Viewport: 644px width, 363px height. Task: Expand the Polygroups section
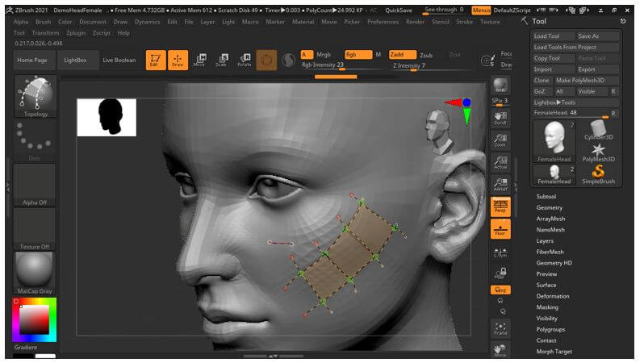550,329
